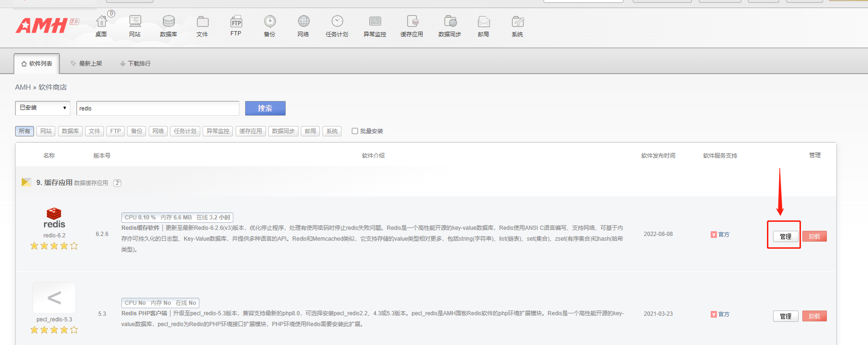Switch to the 下载排行 tab

point(136,64)
